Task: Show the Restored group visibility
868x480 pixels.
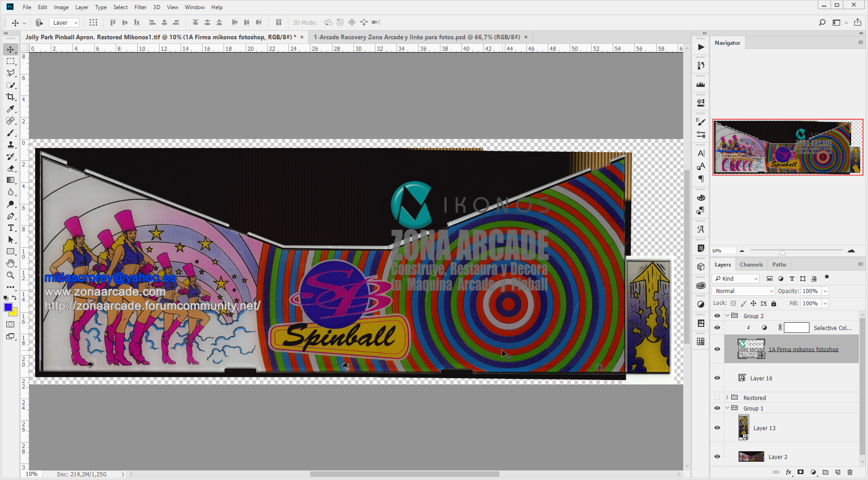Action: (x=717, y=397)
